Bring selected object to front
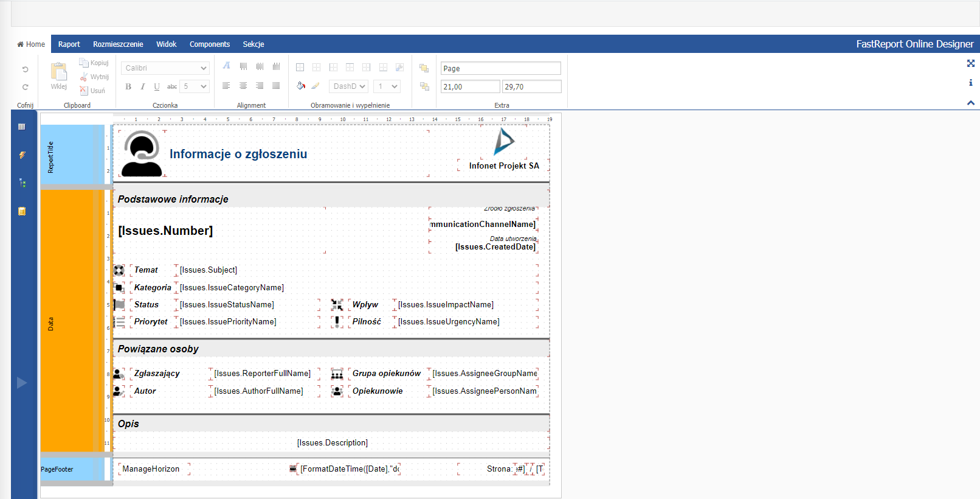The width and height of the screenshot is (980, 499). click(x=424, y=68)
